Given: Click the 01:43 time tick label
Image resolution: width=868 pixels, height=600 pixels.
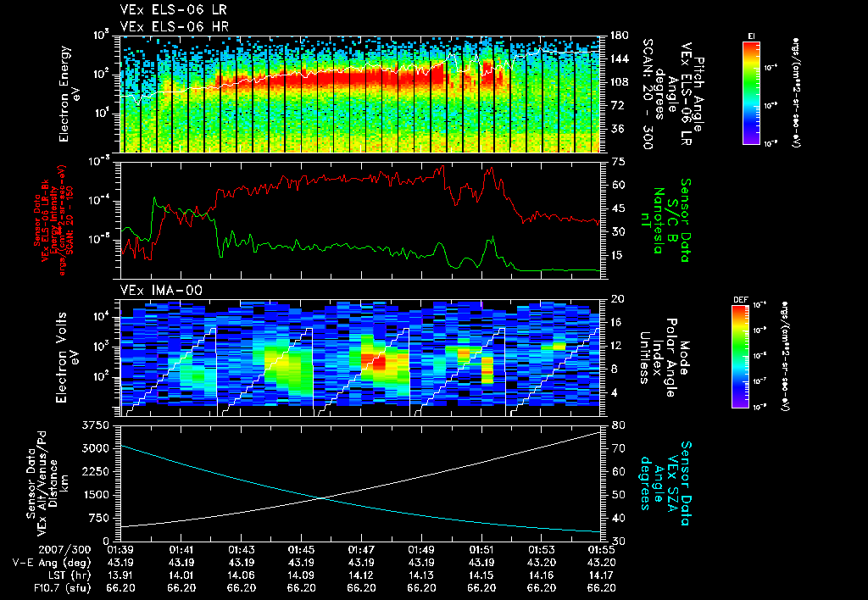Looking at the screenshot, I should point(242,550).
